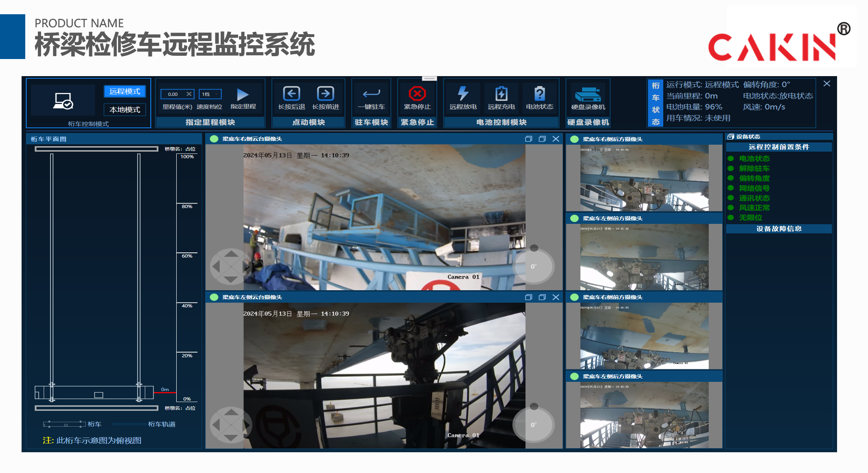
Task: Select the 远程控制前置条件 header
Action: click(778, 147)
